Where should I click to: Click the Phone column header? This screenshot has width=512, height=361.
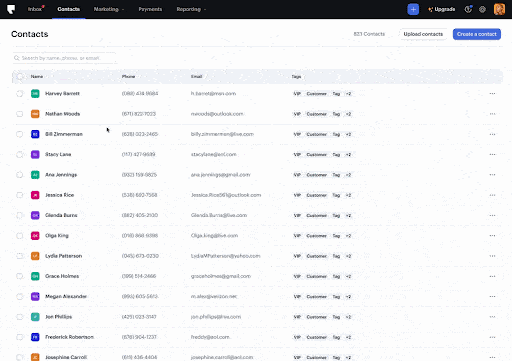128,77
